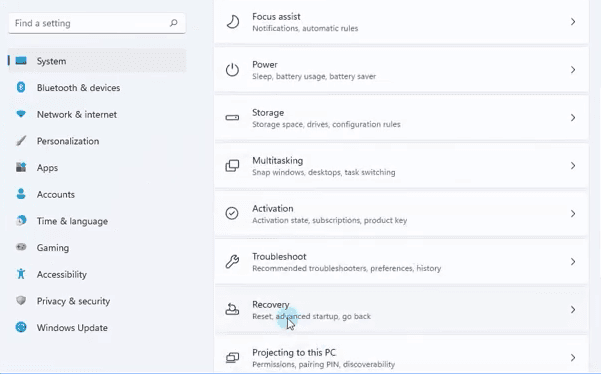The image size is (601, 374).
Task: Click the Network & internet wifi icon
Action: coord(21,114)
